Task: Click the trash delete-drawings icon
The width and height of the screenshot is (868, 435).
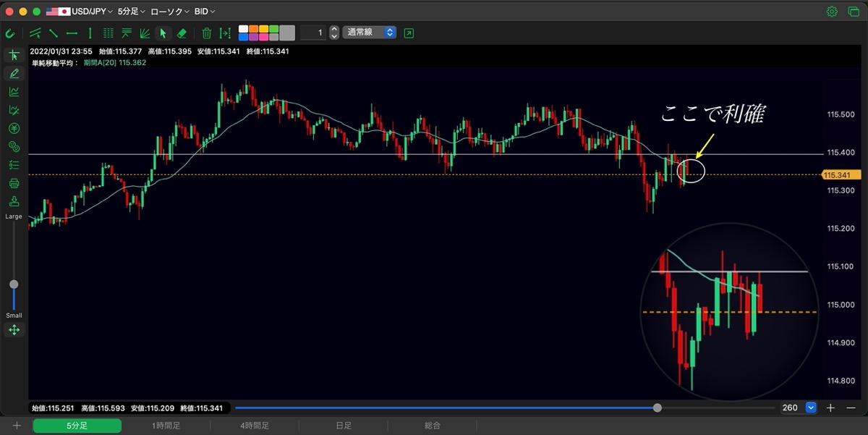Action: pyautogui.click(x=207, y=33)
